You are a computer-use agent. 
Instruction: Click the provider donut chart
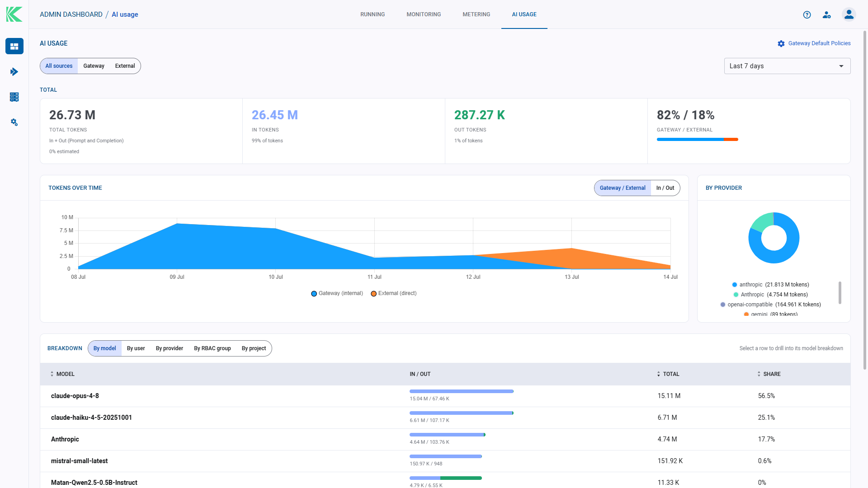[x=774, y=238]
